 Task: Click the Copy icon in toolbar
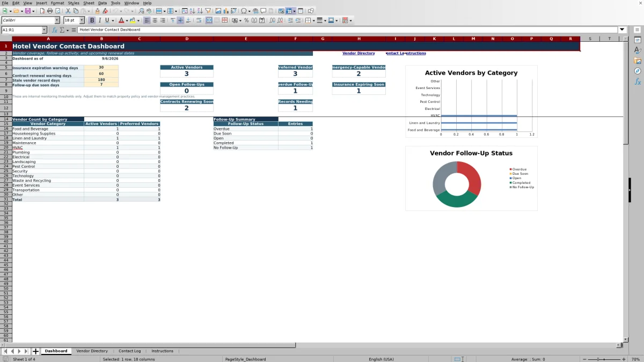click(x=76, y=11)
